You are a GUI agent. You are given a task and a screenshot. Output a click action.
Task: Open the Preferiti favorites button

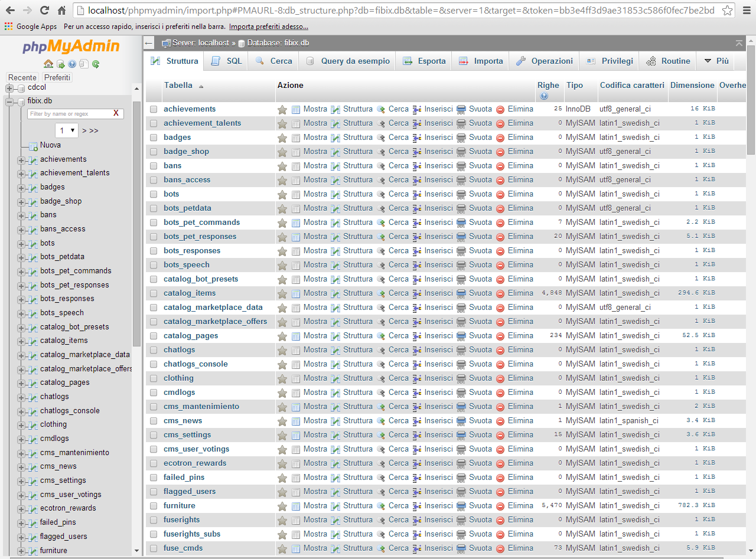pos(57,77)
